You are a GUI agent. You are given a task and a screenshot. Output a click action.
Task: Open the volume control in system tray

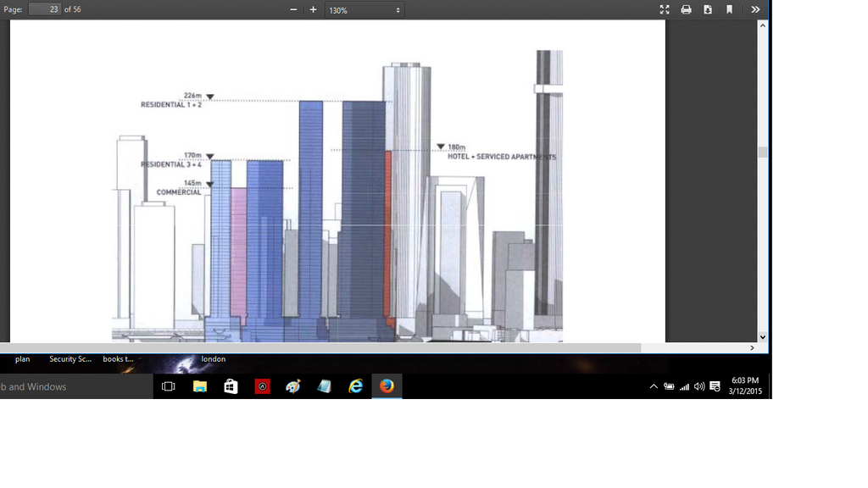(699, 386)
